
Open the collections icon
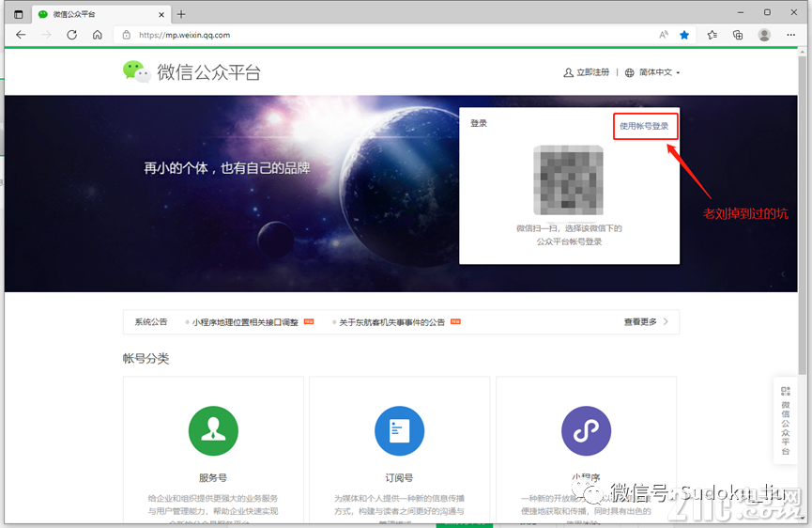tap(738, 35)
